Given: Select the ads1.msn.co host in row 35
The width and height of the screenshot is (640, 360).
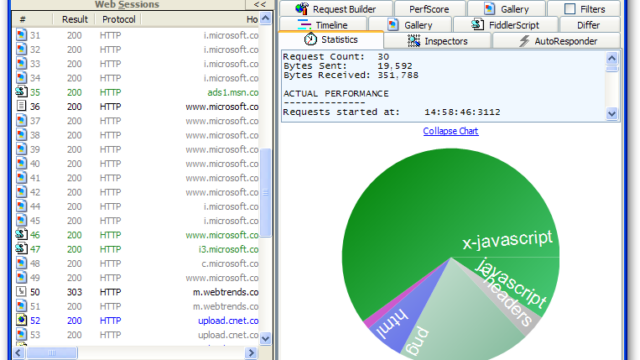Looking at the screenshot, I should point(233,92).
